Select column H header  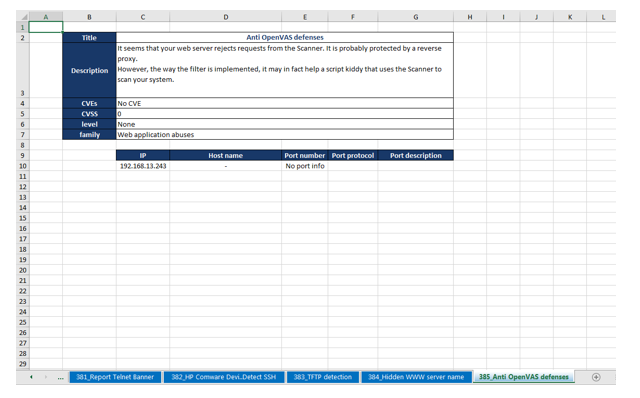(470, 17)
